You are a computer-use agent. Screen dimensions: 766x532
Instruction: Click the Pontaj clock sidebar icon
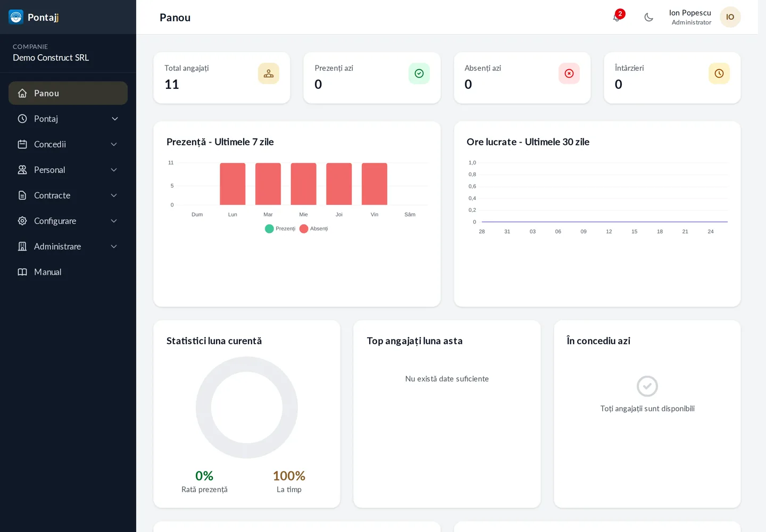[22, 119]
